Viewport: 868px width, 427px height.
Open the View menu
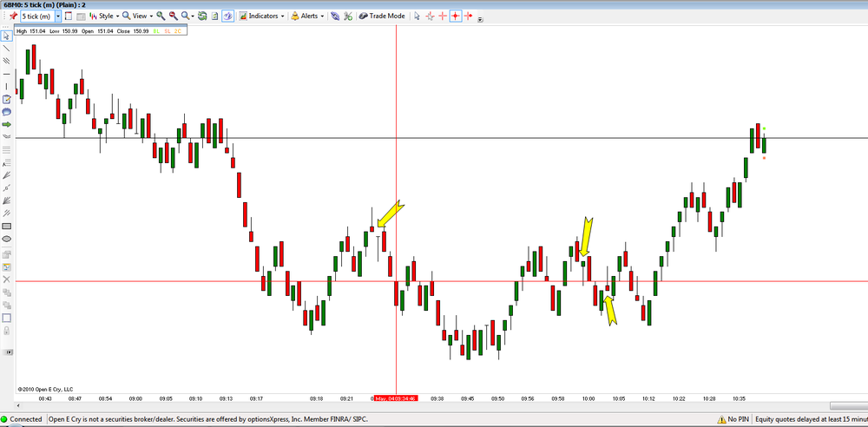[138, 16]
